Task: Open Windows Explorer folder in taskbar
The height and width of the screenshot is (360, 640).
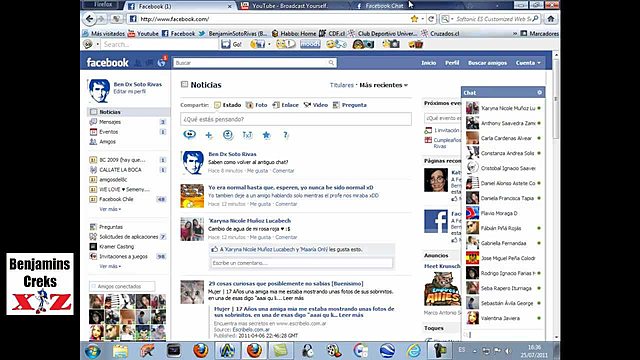Action: click(x=120, y=351)
